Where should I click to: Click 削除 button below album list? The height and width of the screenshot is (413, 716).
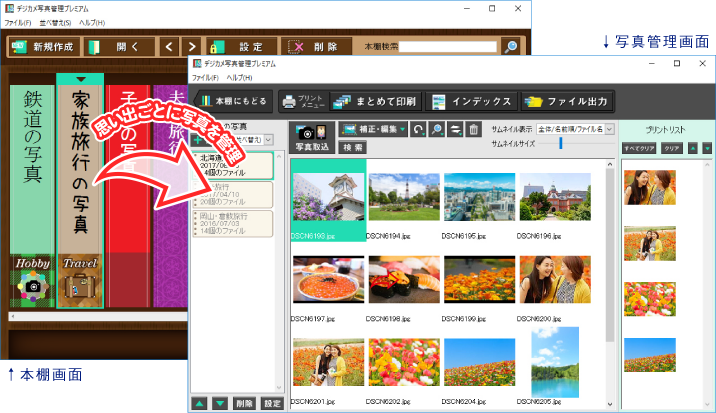244,403
